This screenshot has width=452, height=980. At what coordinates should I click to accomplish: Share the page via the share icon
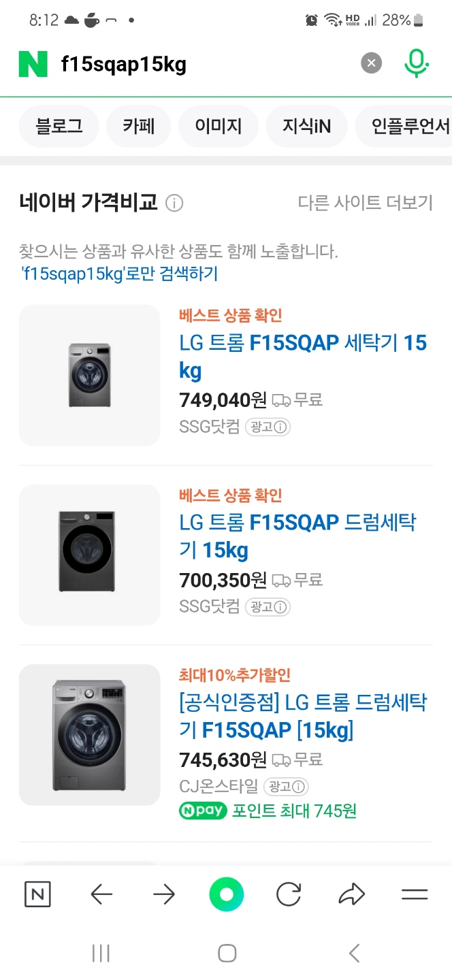351,894
